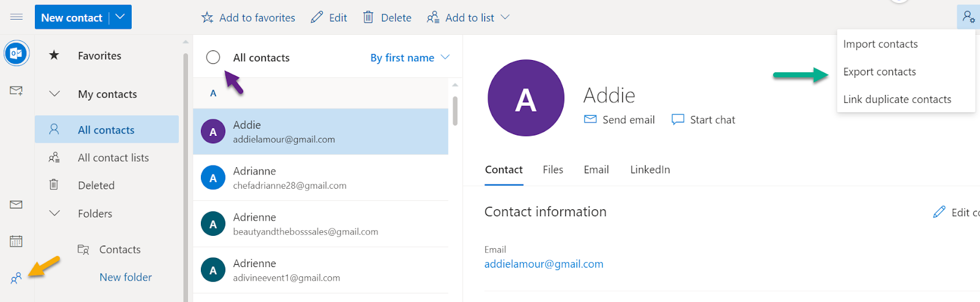Click the Start chat link text
The width and height of the screenshot is (980, 302).
(x=712, y=119)
